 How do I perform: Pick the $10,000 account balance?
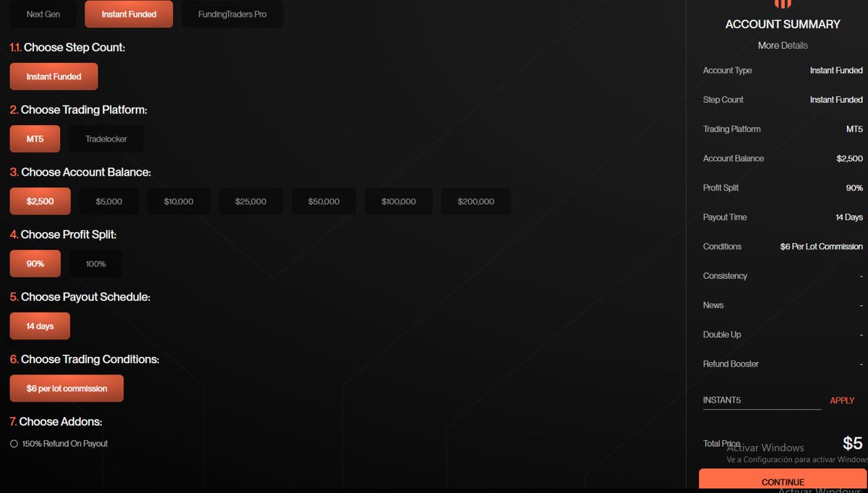(179, 201)
